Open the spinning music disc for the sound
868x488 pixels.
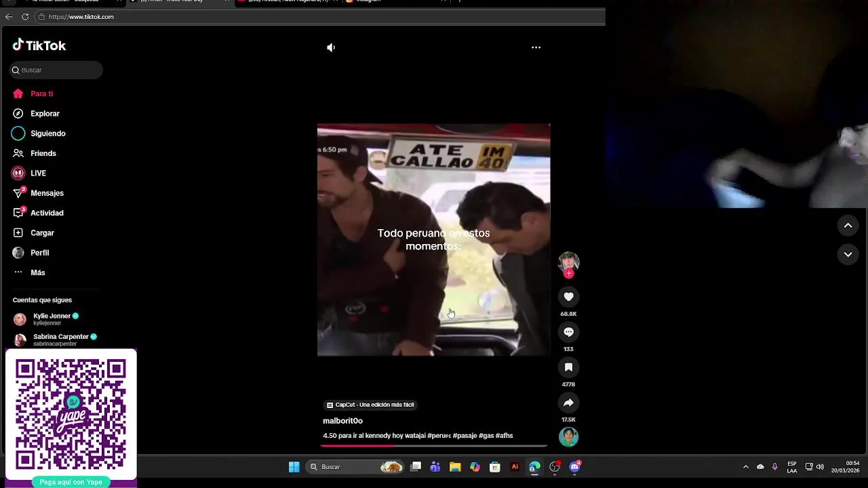[x=568, y=437]
